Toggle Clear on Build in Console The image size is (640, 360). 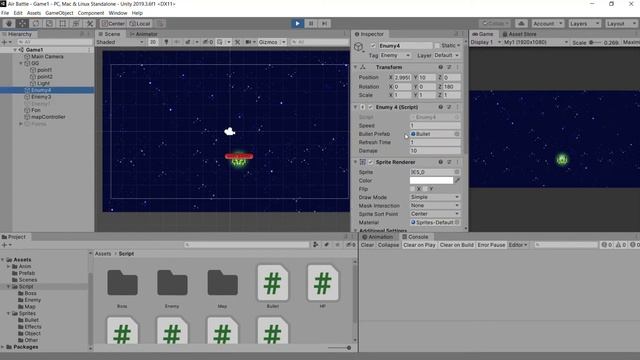(456, 245)
